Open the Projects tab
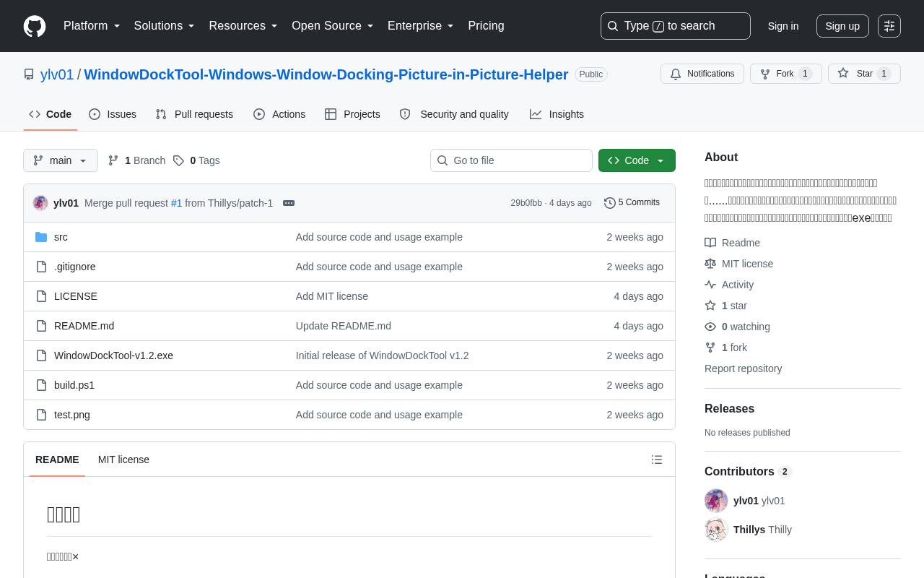The width and height of the screenshot is (924, 578). pyautogui.click(x=352, y=114)
